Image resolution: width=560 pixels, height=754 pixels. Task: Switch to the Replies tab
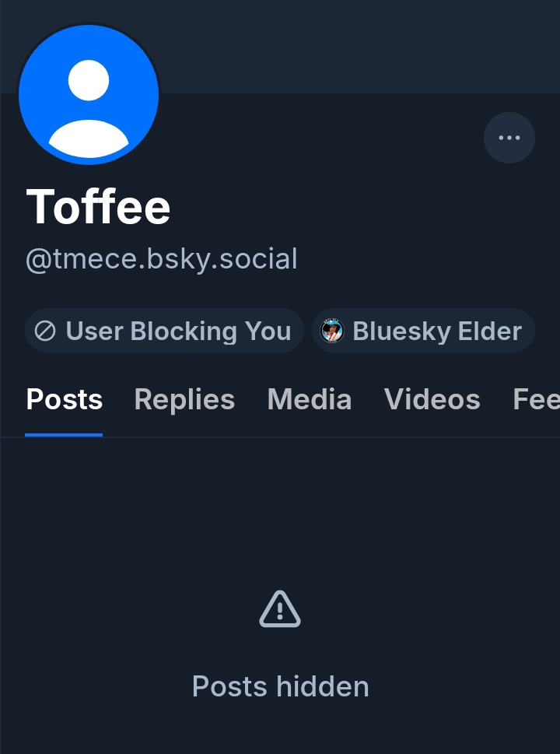tap(184, 399)
